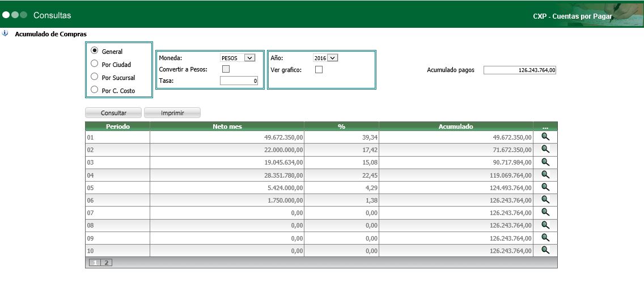Screen dimensions: 644x286
Task: Click Neto mes value 1.750.000,00
Action: (285, 200)
